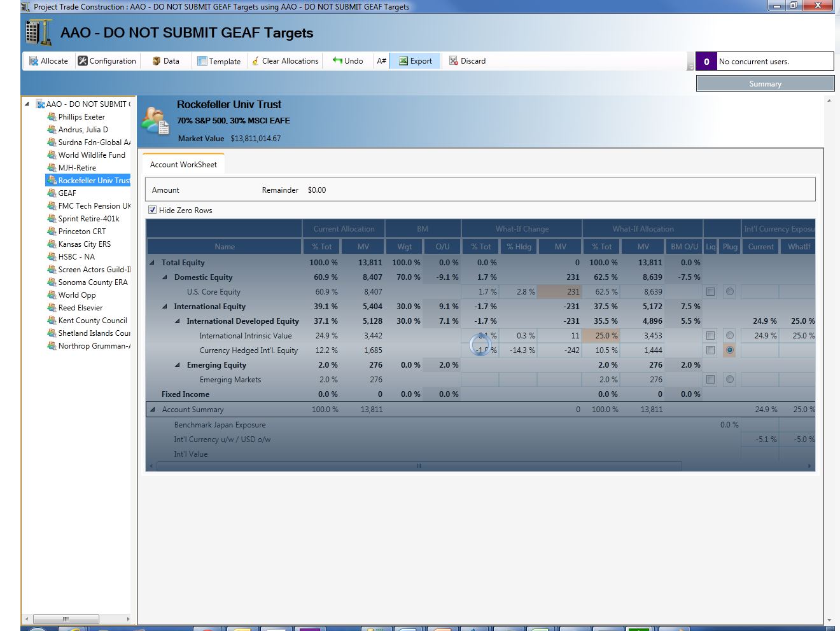The image size is (840, 631).
Task: Collapse the Domestic Equity group
Action: [165, 277]
